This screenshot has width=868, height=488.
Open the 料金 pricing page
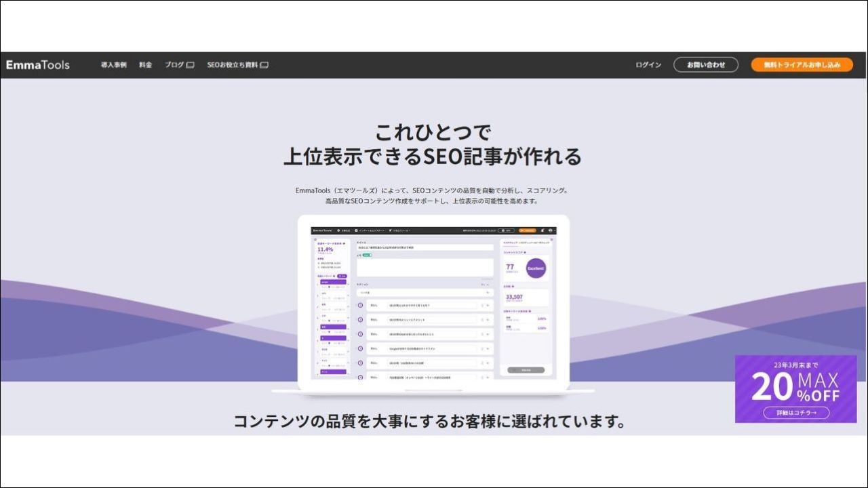(x=146, y=65)
